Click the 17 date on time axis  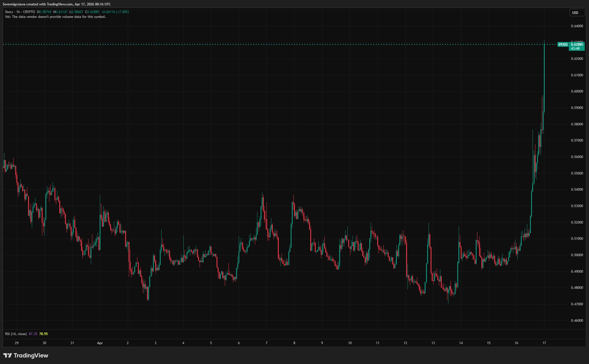click(x=544, y=343)
